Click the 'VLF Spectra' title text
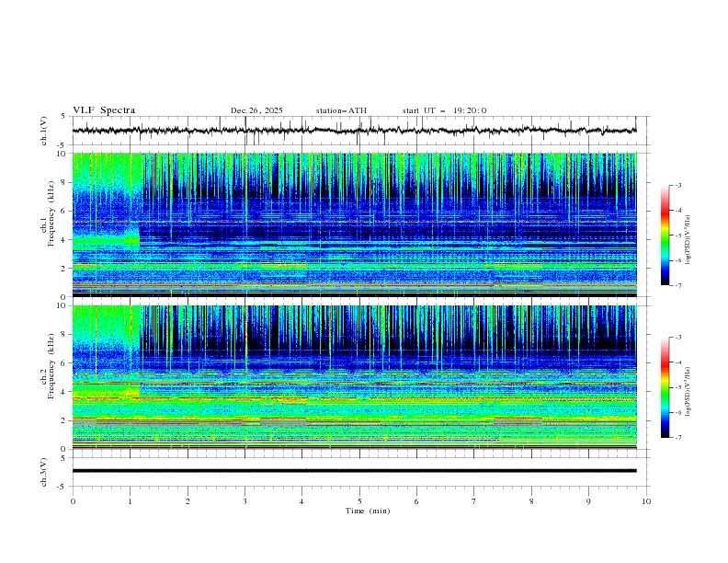The width and height of the screenshot is (728, 563). tap(104, 110)
